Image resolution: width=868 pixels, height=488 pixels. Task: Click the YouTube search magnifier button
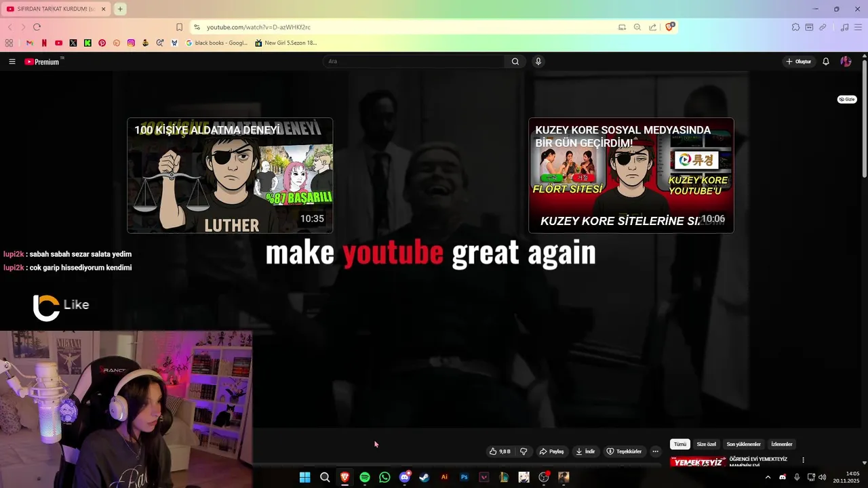click(x=515, y=62)
